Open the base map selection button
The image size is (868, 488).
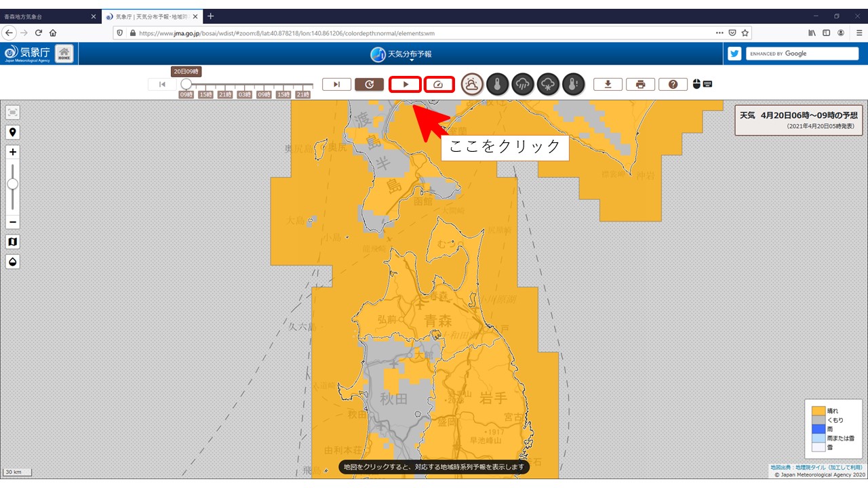click(x=12, y=242)
